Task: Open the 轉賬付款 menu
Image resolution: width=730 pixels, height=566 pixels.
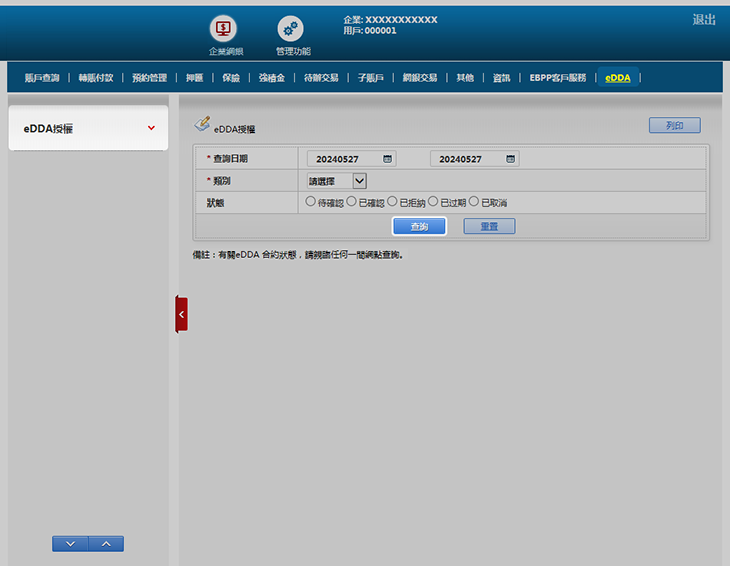Action: click(96, 78)
